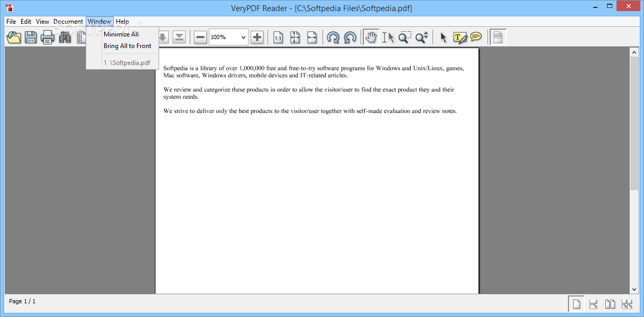Toggle the document panel page icon

coord(498,37)
